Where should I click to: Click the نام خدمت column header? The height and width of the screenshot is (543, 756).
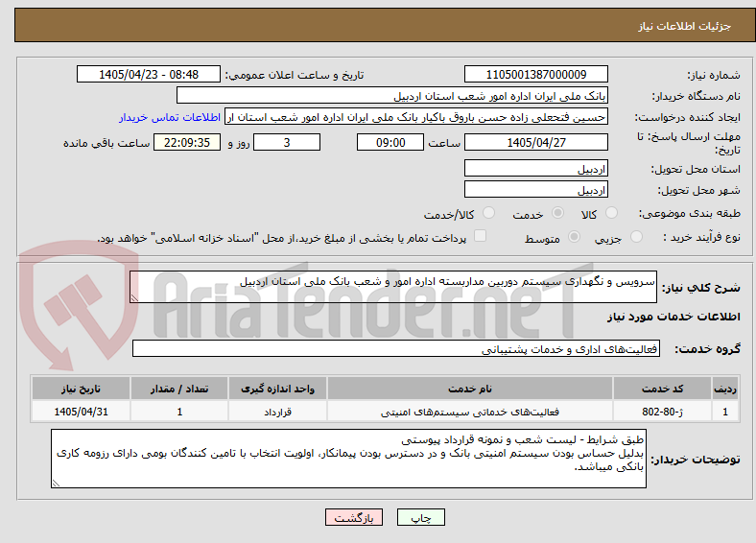[470, 389]
